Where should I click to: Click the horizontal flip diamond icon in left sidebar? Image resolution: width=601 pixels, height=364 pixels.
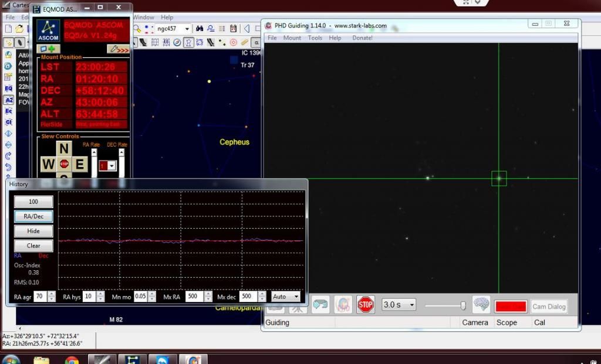coord(8,133)
